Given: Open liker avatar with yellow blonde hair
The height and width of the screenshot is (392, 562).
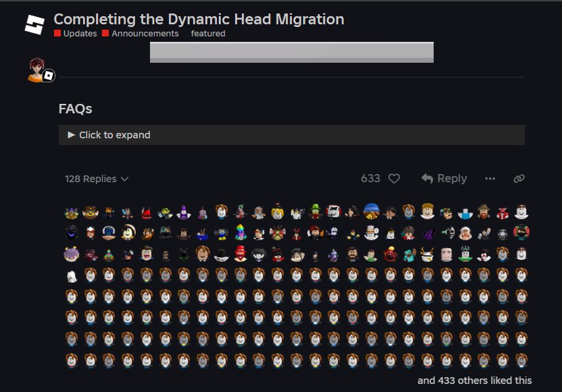Looking at the screenshot, I should [x=278, y=213].
